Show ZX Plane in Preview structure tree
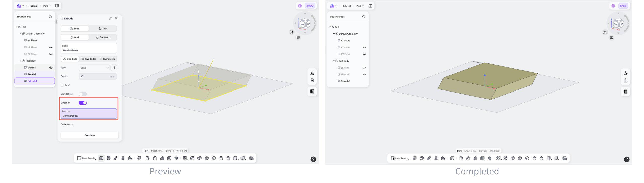 pos(51,54)
